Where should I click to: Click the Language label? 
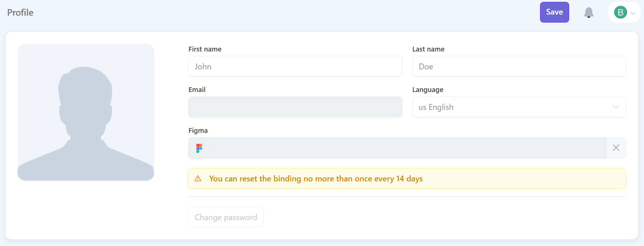pyautogui.click(x=428, y=90)
